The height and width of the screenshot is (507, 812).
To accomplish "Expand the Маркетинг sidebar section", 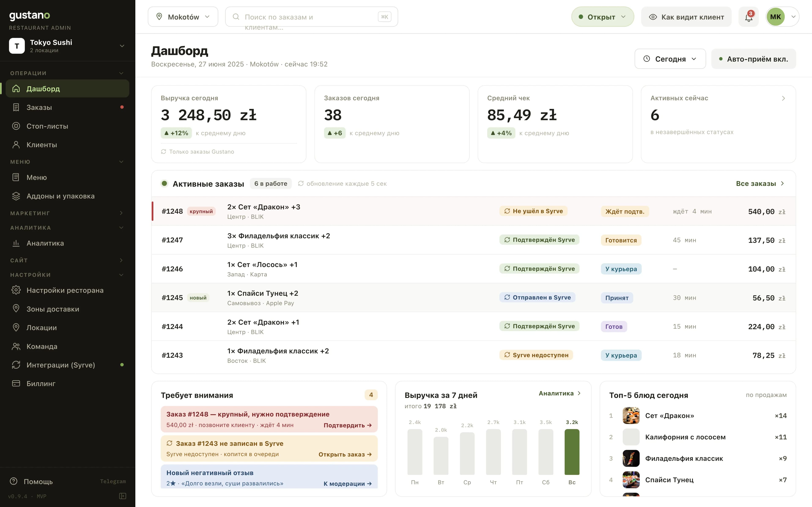I will pos(67,213).
